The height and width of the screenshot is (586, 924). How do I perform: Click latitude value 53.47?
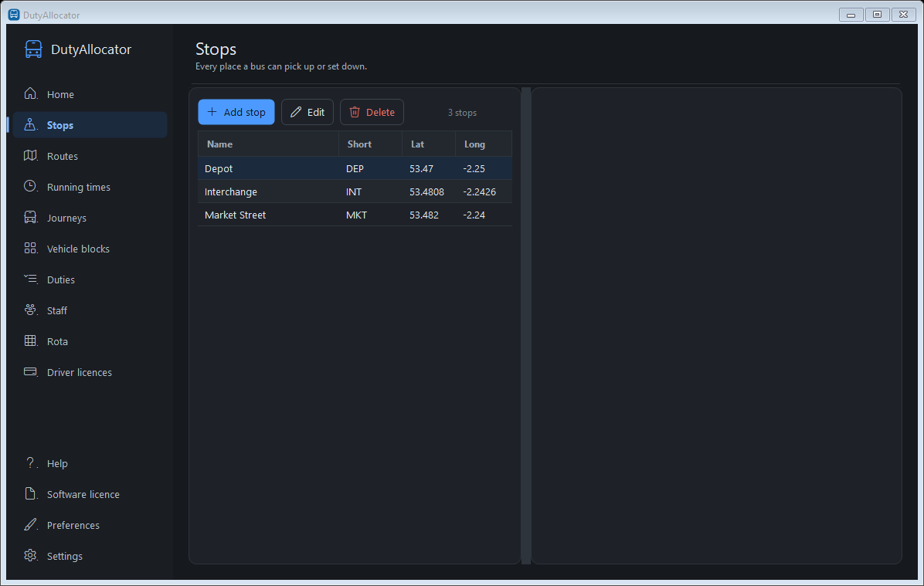421,168
